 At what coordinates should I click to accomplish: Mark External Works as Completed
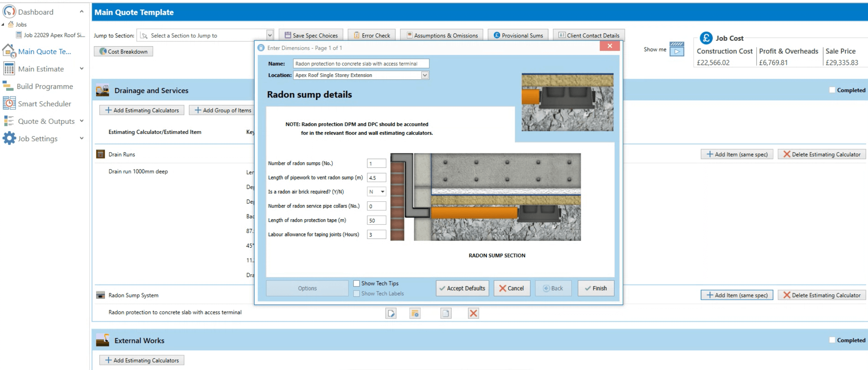pos(832,340)
